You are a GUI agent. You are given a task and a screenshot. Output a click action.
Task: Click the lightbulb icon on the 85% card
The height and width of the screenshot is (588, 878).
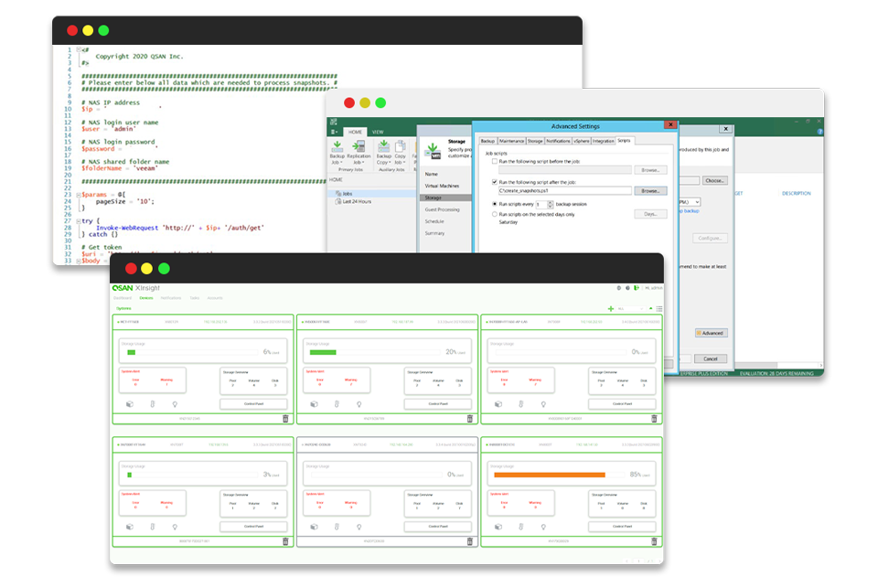543,527
